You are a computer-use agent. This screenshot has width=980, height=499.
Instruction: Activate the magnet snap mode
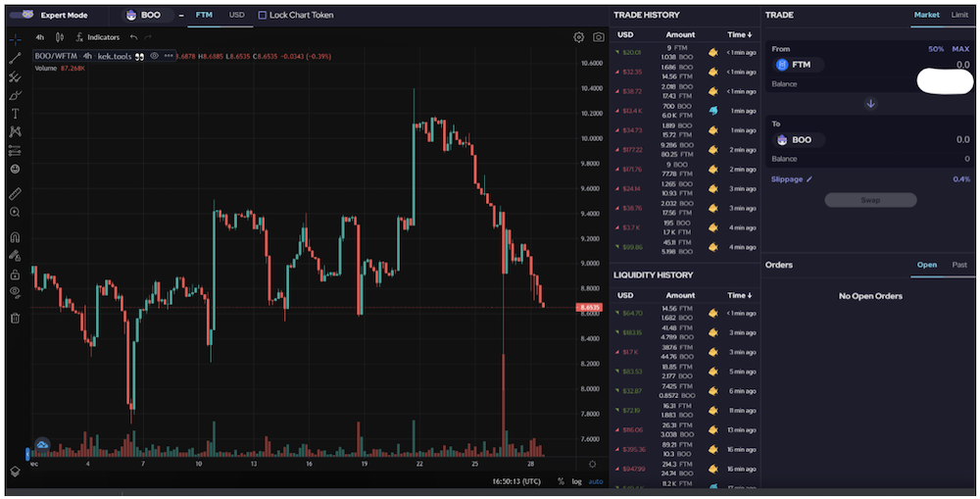(15, 237)
